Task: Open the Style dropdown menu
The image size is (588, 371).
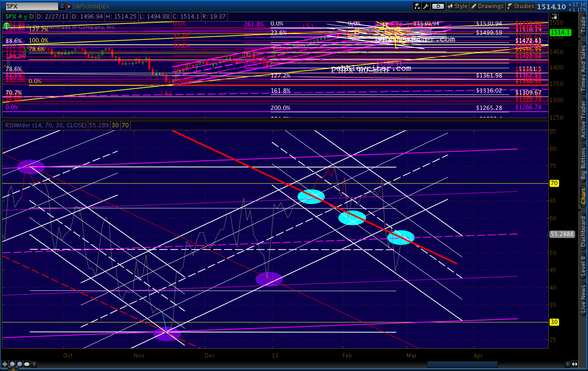Action: [457, 6]
